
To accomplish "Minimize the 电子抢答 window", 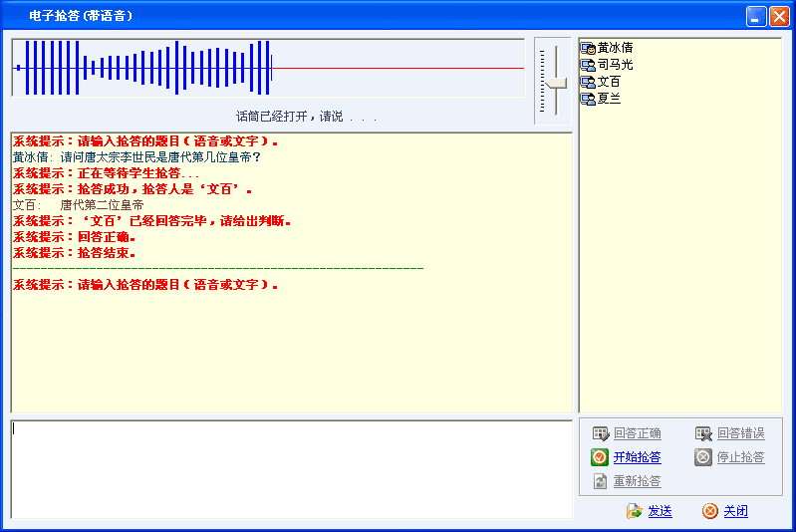I will 757,16.
